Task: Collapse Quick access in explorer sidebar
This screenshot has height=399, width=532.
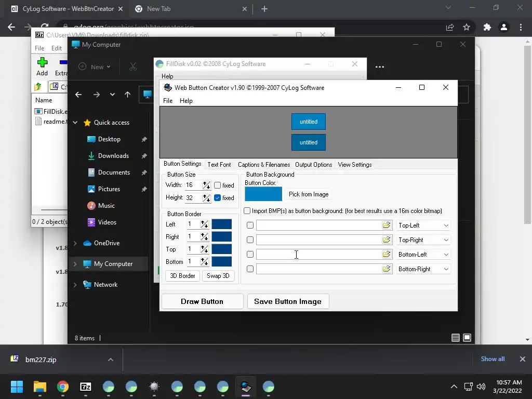Action: point(75,123)
